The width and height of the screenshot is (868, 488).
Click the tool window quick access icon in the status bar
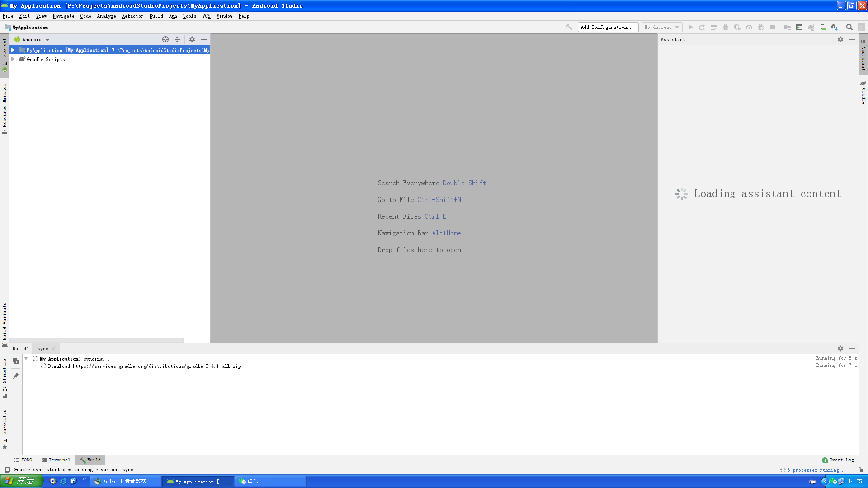tap(7, 470)
